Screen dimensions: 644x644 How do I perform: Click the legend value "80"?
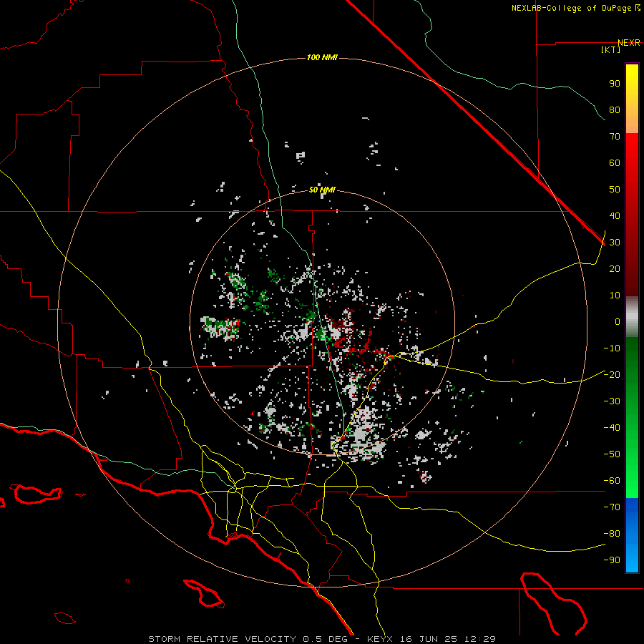pyautogui.click(x=615, y=110)
